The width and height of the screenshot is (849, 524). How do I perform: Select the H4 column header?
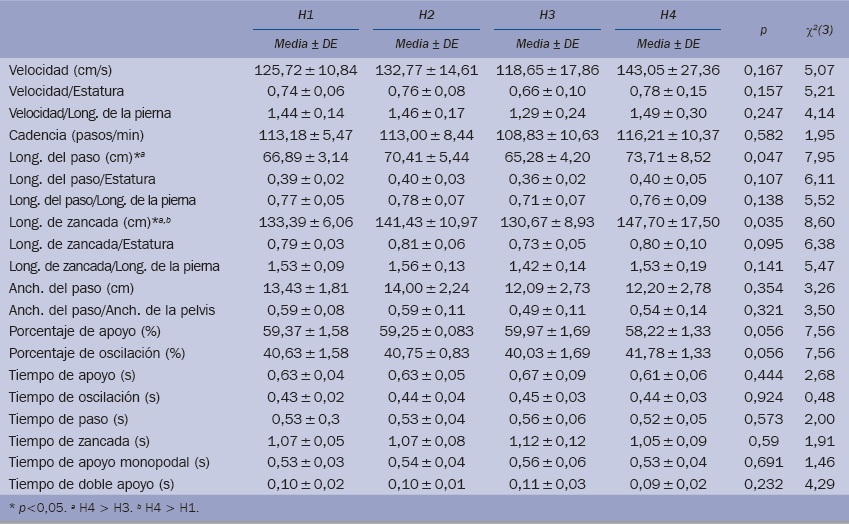669,15
